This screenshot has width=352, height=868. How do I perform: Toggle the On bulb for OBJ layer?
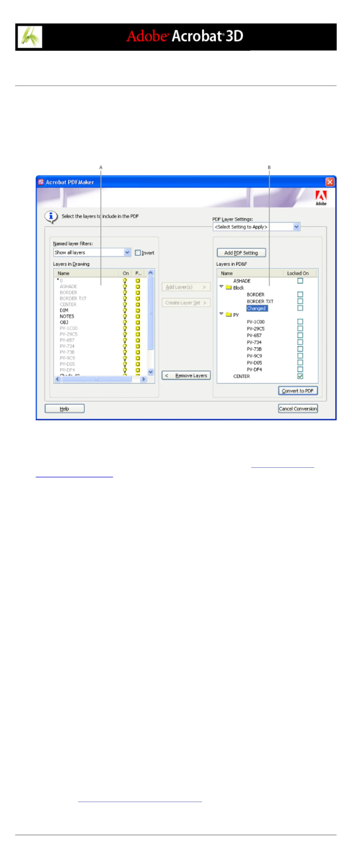(x=125, y=323)
